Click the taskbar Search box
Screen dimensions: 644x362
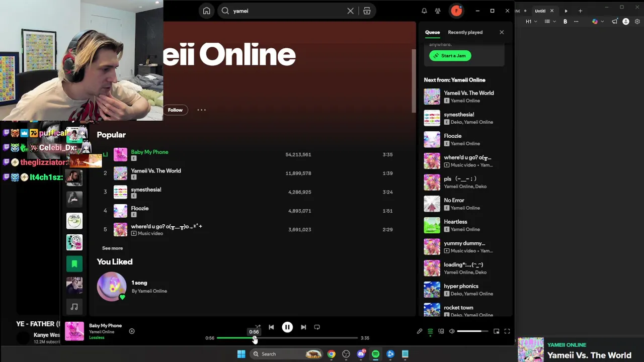pos(286,354)
